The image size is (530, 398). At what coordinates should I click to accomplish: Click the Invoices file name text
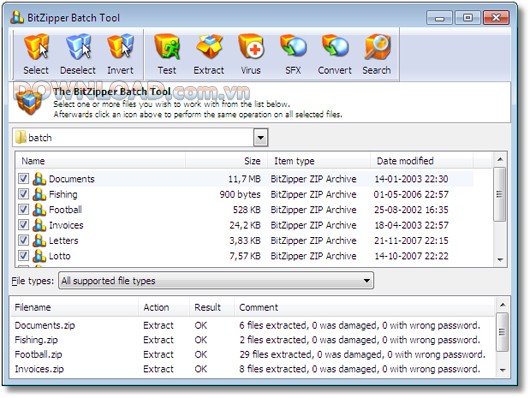[66, 225]
